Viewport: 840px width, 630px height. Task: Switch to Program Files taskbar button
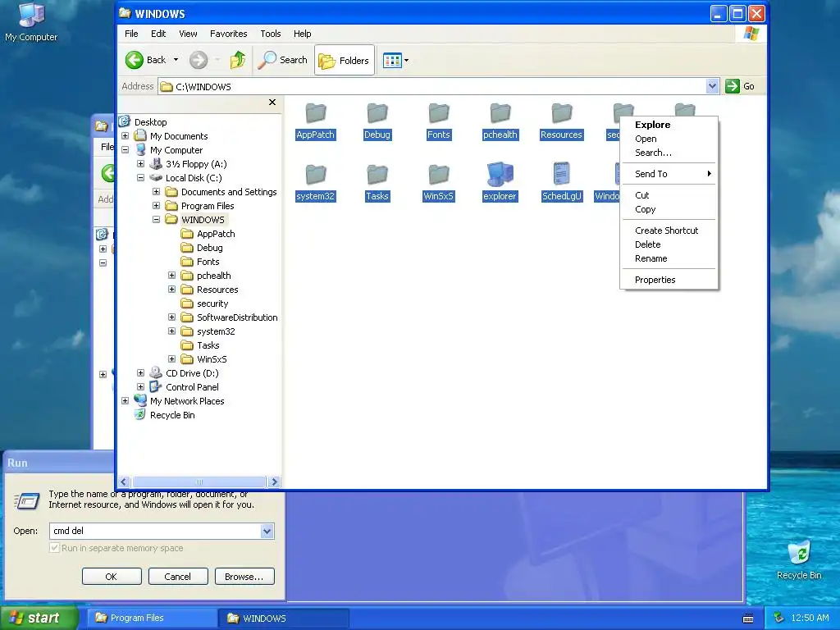[152, 619]
